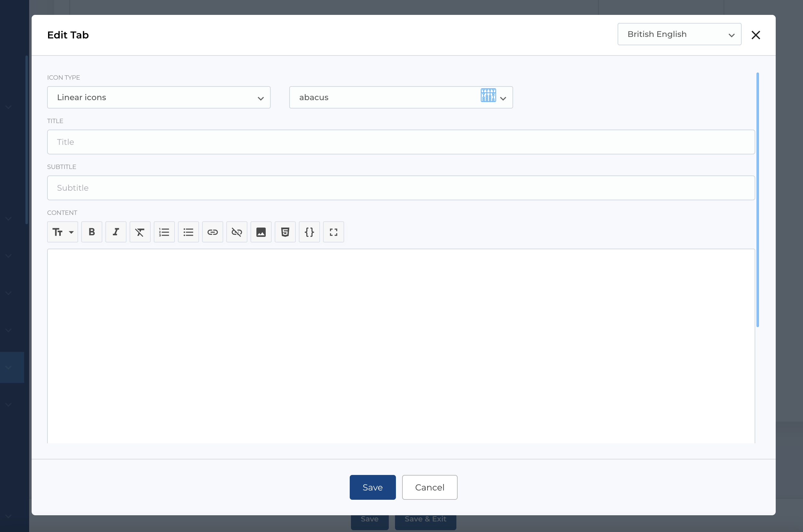Open the HTML source editor icon
Screen dimensions: 803x532
coord(285,232)
